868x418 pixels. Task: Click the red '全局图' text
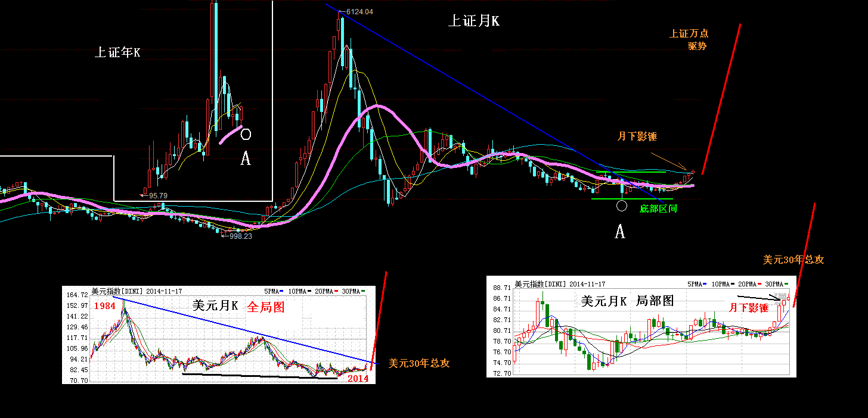[x=266, y=307]
